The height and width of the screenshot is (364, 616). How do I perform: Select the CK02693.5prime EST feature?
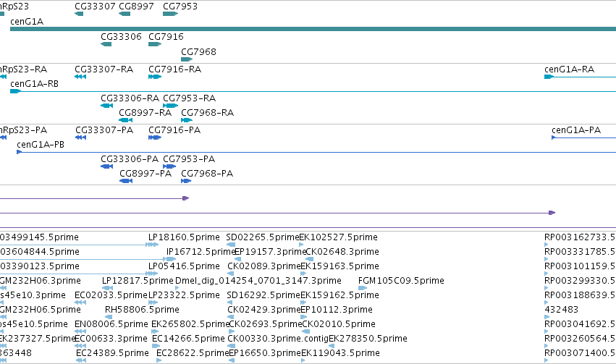click(x=232, y=332)
